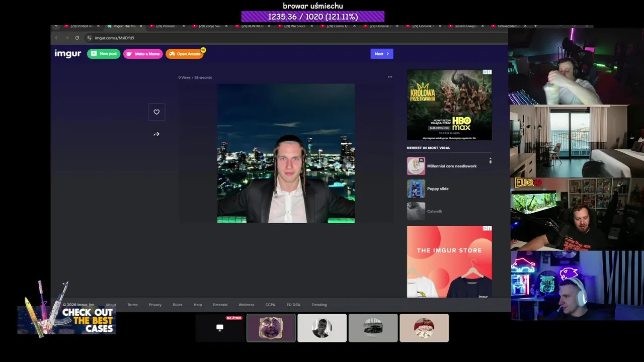Click New post button
Viewport: 644px width, 362px height.
[104, 54]
